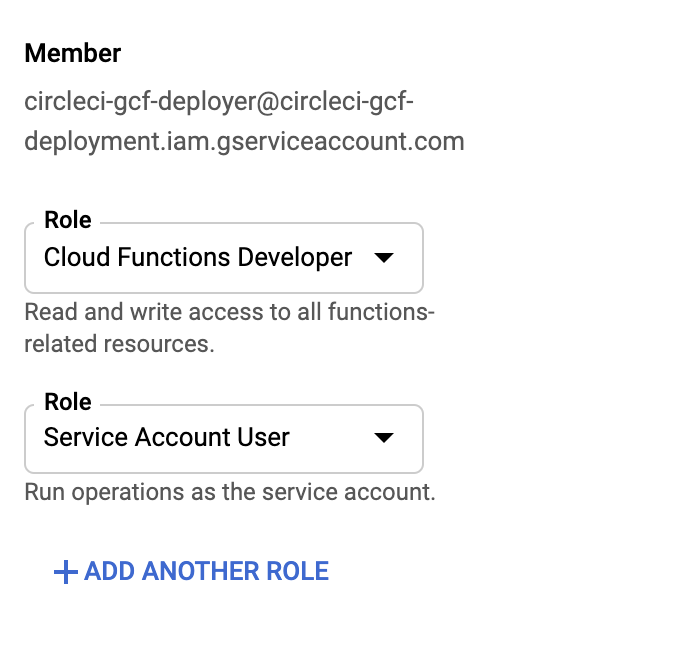
Task: Select the 'Cloud Functions Developer' text in the role field
Action: click(x=198, y=257)
